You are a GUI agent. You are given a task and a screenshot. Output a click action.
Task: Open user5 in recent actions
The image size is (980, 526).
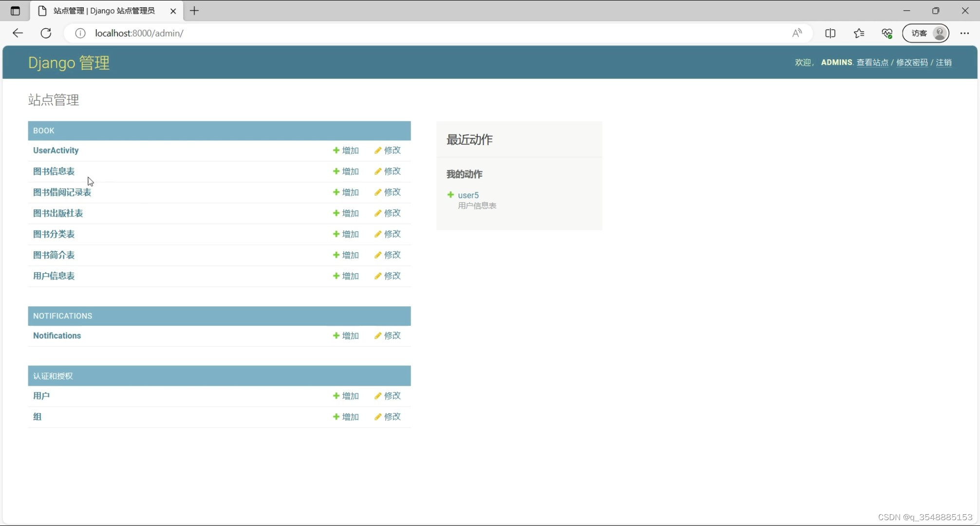coord(468,195)
